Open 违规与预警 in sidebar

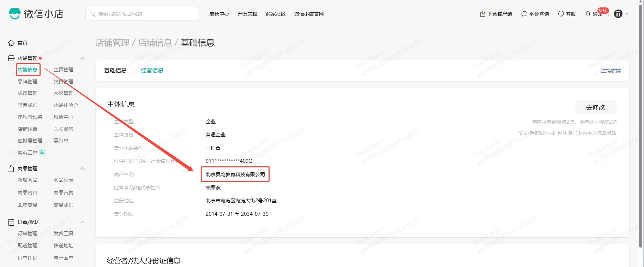[x=30, y=117]
